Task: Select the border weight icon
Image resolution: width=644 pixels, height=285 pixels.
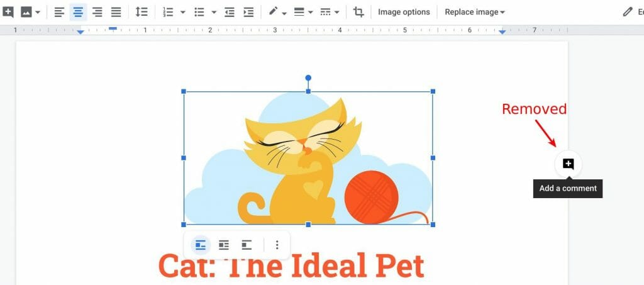Action: 299,12
